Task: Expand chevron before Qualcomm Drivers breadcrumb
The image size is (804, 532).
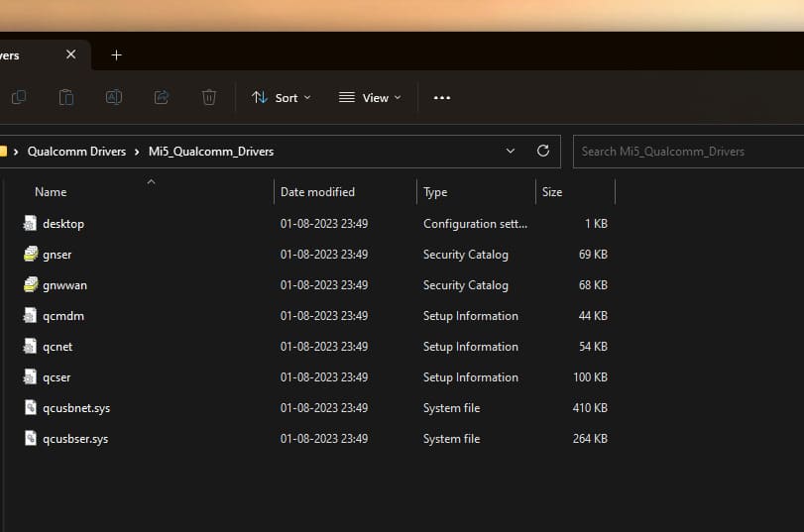Action: [x=16, y=152]
